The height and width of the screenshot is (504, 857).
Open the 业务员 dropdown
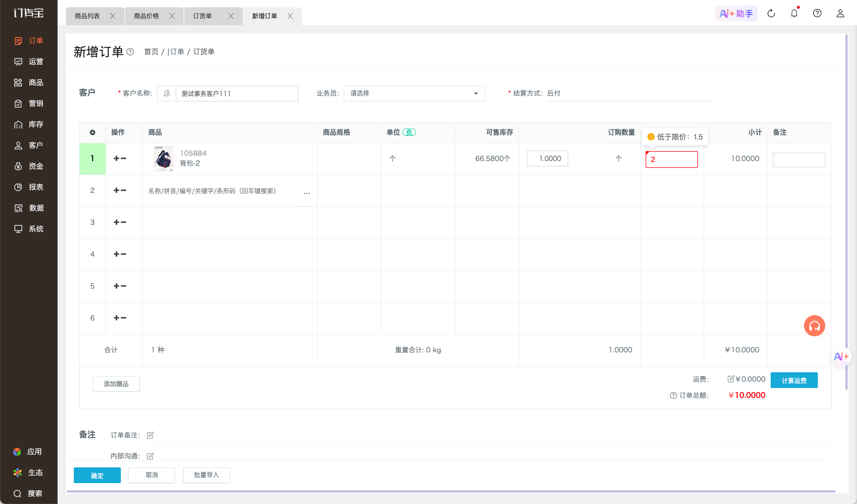coord(414,94)
